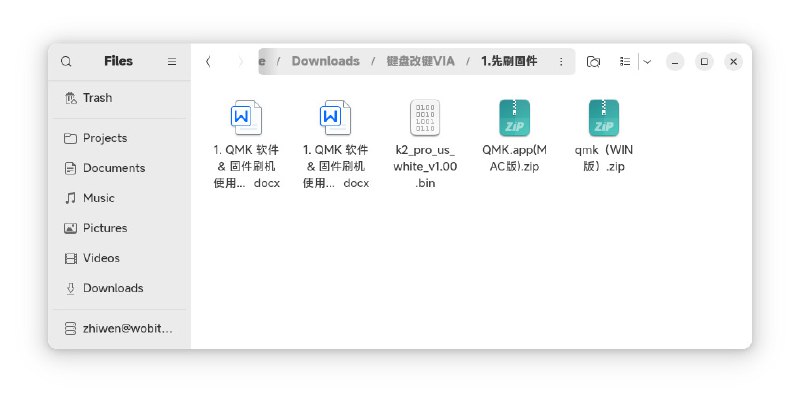Switch to list view icon
The image size is (800, 402).
[x=625, y=62]
